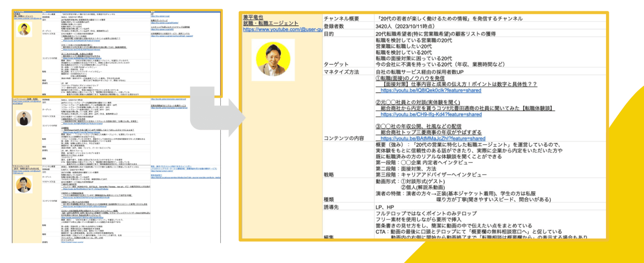The width and height of the screenshot is (644, 263).
Task: Click the 兼平竜也 channel name heading
Action: coord(253,17)
